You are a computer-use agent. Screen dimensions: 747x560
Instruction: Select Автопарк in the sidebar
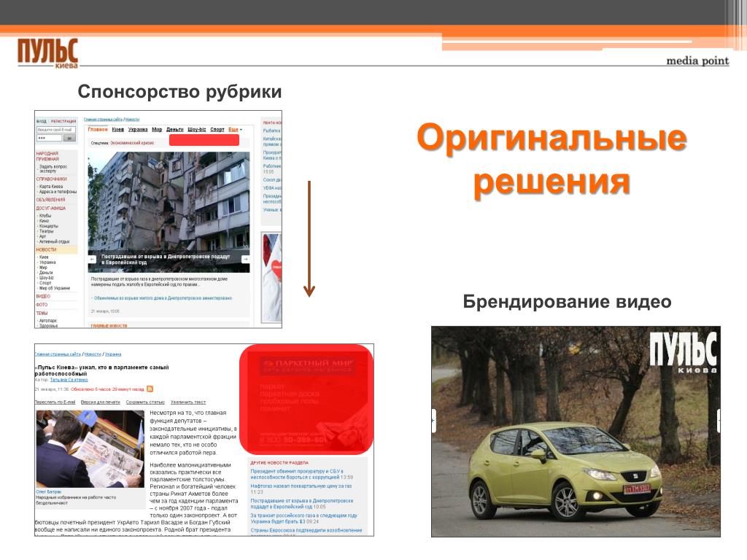click(48, 321)
